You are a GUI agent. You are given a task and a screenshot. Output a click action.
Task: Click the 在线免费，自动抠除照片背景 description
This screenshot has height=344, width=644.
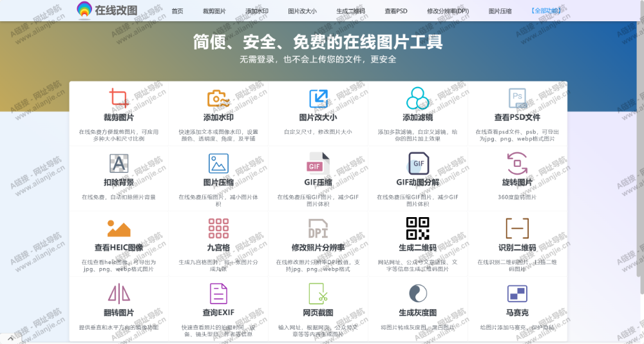coord(118,197)
